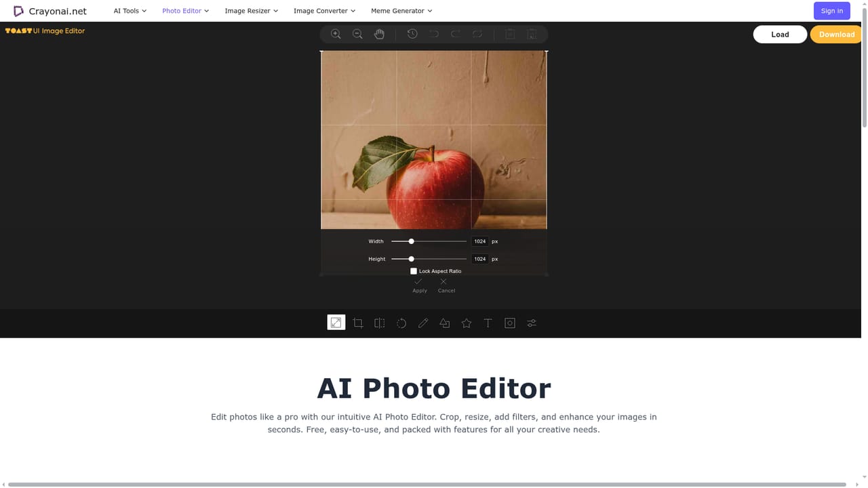Click the Toast UI Image Editor logo
868x488 pixels.
pyautogui.click(x=45, y=31)
